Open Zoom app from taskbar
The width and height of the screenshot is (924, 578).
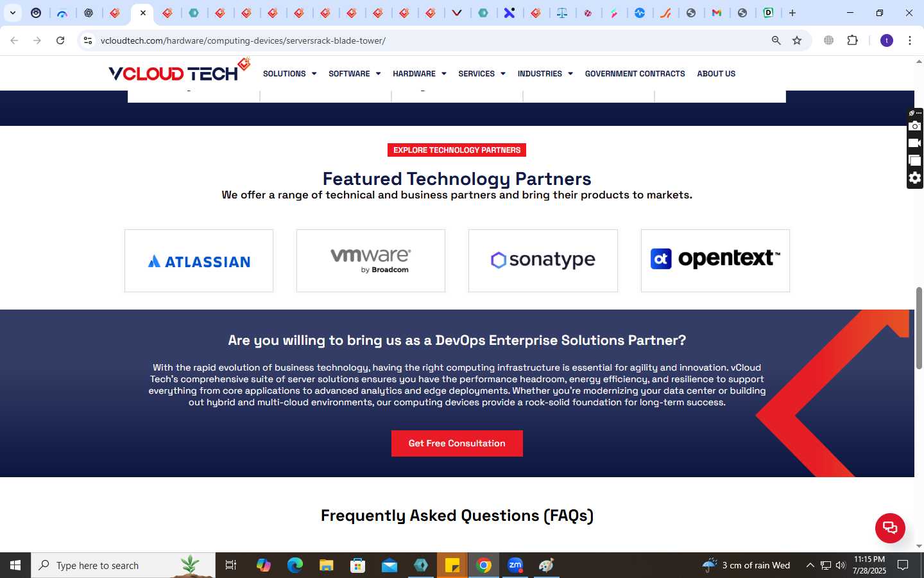coord(515,565)
